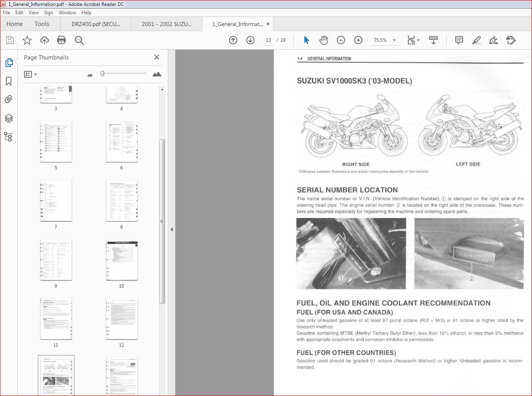Open the fit page options tool
This screenshot has width=532, height=396.
pyautogui.click(x=413, y=40)
